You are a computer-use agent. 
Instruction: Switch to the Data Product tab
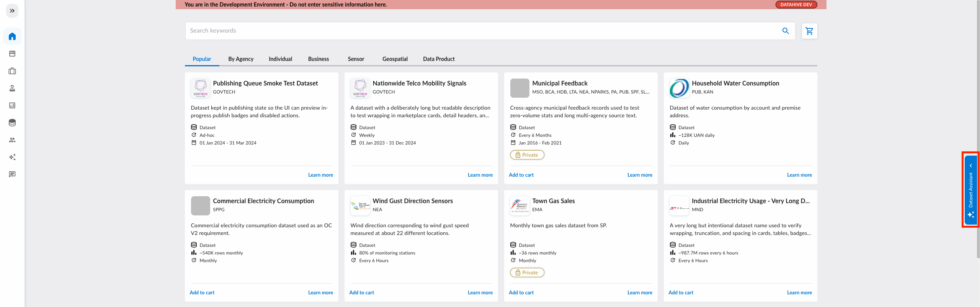439,59
